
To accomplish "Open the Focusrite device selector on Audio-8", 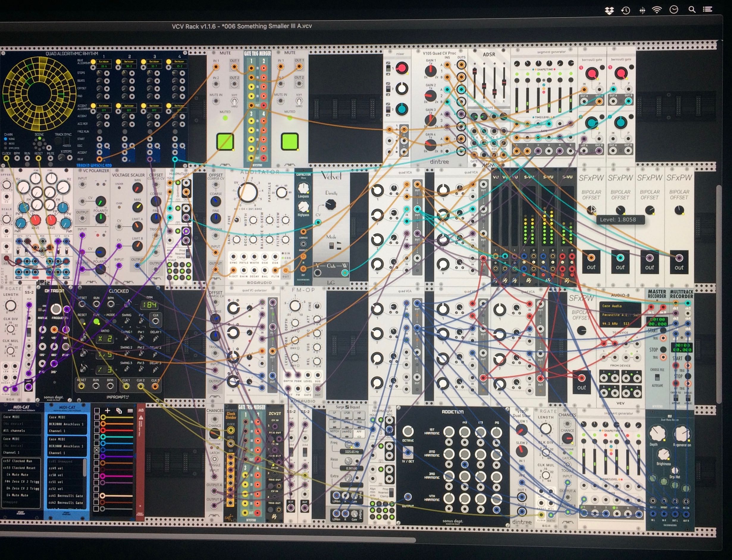I will pyautogui.click(x=620, y=315).
